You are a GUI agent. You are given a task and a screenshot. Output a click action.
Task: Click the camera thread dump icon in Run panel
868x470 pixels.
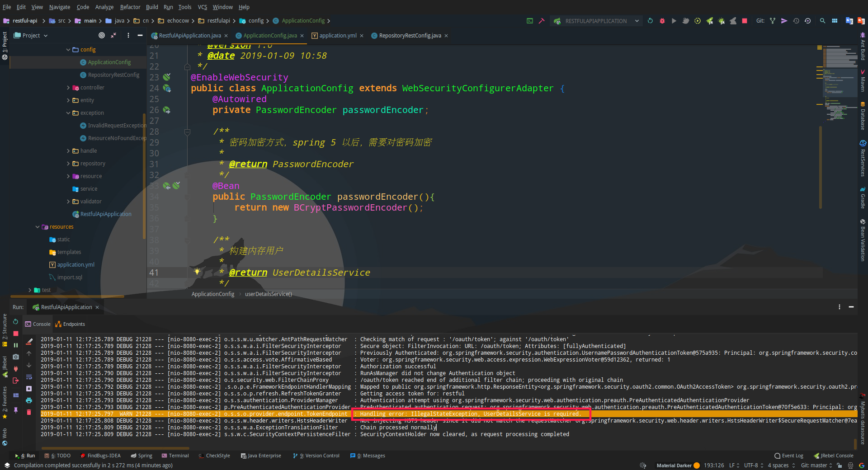[x=16, y=357]
